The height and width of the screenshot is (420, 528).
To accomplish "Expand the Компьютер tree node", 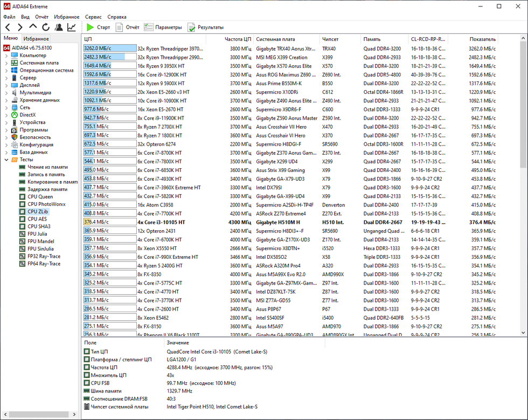I will point(6,56).
